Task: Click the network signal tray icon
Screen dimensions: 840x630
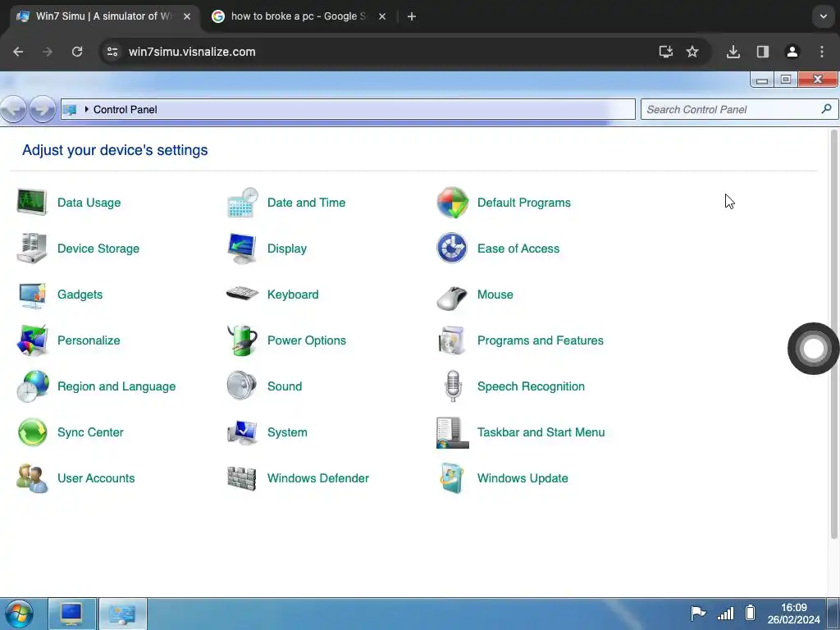Action: click(725, 614)
